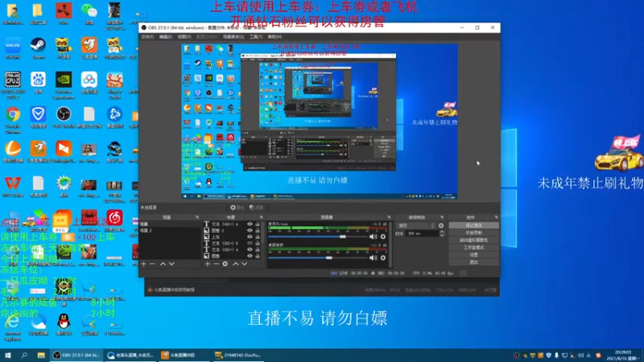Toggle visibility of source 文本 (GDI+) 6
The image size is (644, 362).
point(250,224)
